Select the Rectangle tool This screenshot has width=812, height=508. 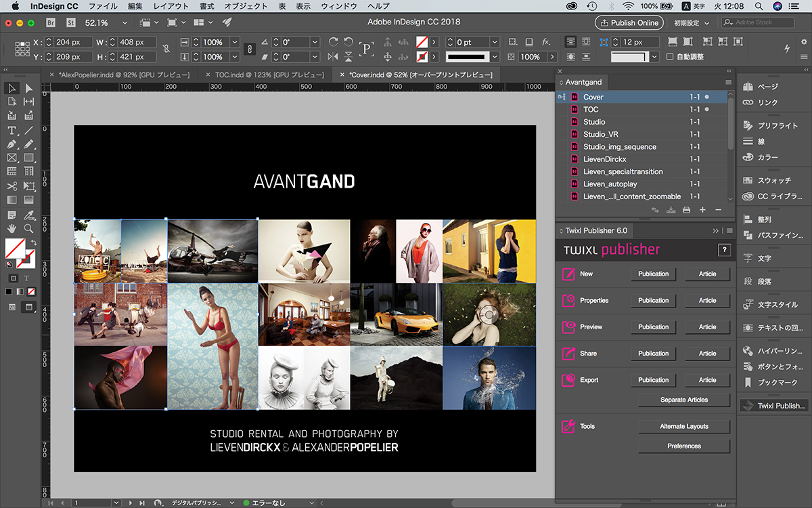(29, 158)
